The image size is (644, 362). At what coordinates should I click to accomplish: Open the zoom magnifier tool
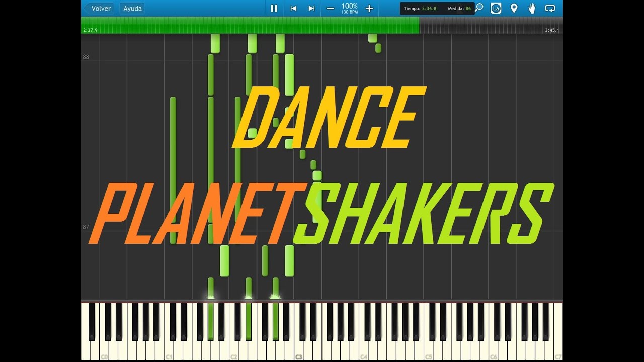(479, 8)
